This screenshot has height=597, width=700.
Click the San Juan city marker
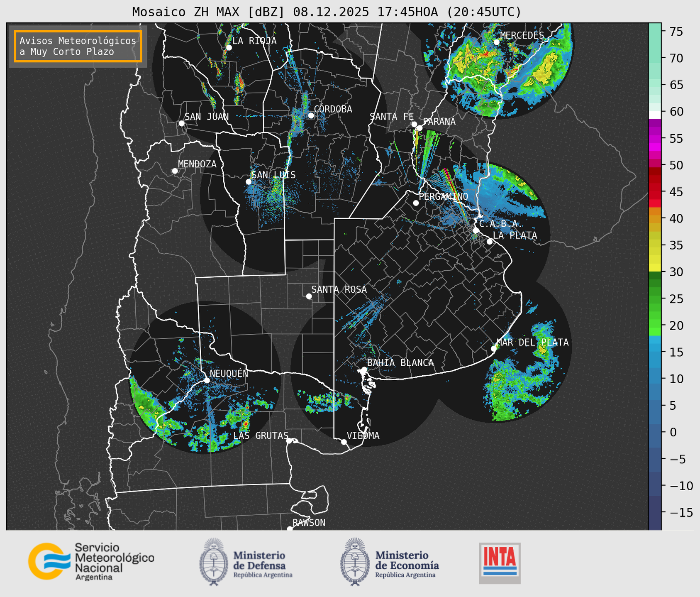(x=181, y=123)
